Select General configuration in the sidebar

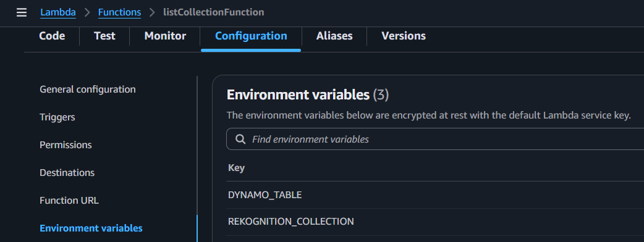[x=88, y=89]
